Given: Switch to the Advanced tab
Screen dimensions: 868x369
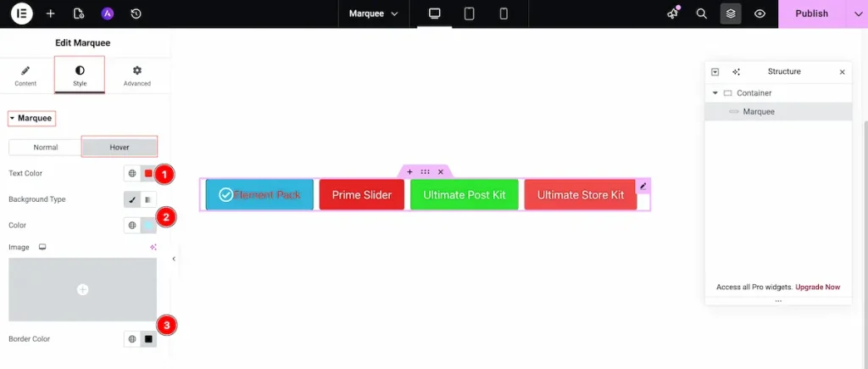Looking at the screenshot, I should [136, 75].
